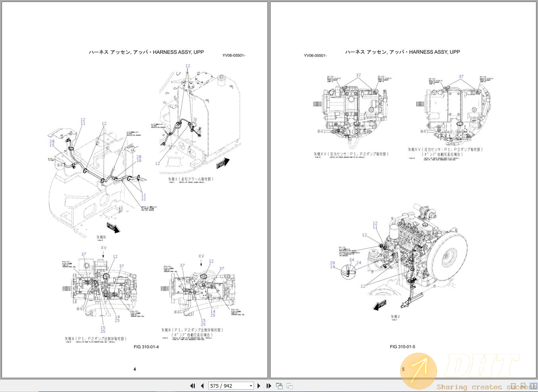Click part number 29 near engine diagram
This screenshot has height=392, width=538.
(332, 263)
